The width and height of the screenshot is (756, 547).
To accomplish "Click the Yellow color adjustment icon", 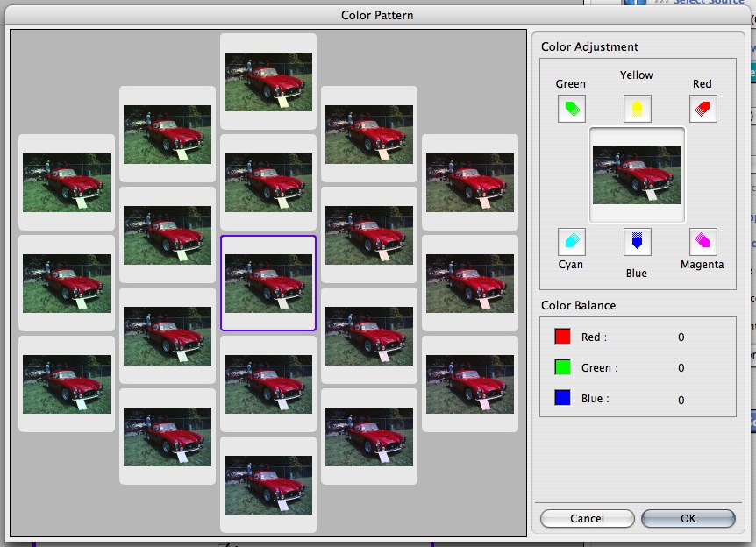I will point(637,109).
